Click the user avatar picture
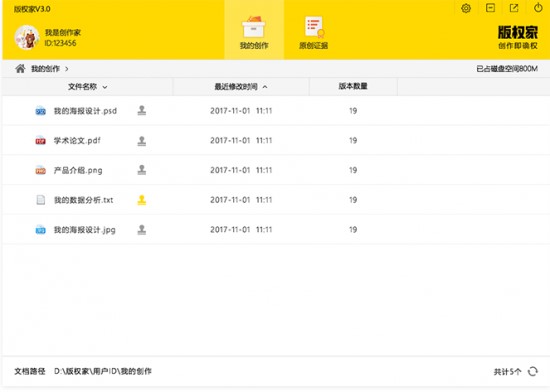Viewport: 550px width, 392px height. click(x=27, y=37)
